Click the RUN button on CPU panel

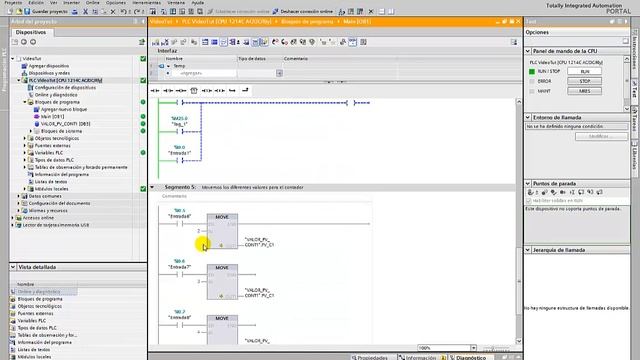584,71
